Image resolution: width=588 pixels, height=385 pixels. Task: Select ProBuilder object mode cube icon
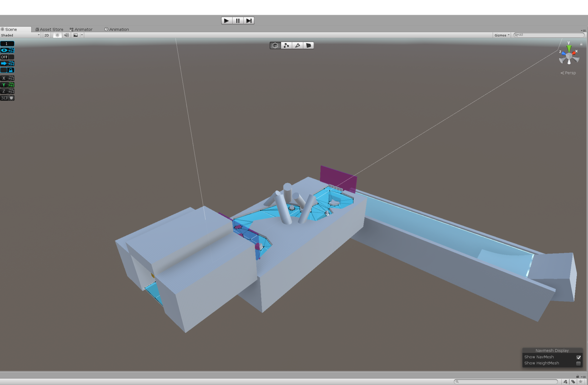click(275, 45)
